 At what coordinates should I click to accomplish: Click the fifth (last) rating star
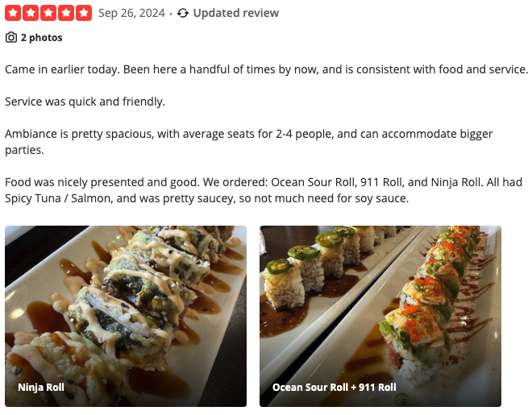click(x=84, y=13)
